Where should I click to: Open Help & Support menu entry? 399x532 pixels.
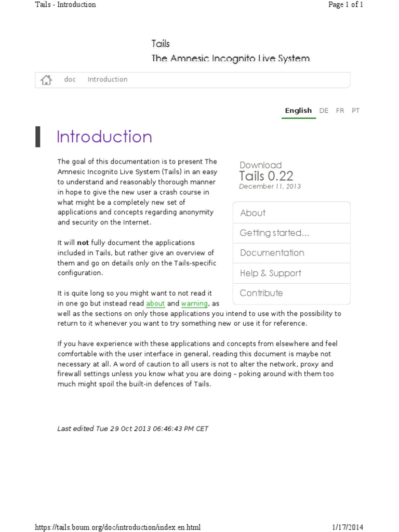[270, 273]
